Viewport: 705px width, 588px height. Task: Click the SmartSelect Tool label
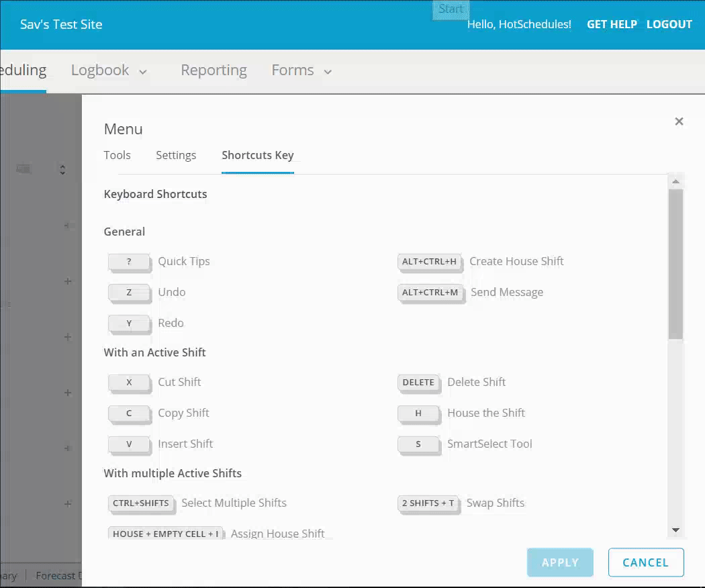489,444
